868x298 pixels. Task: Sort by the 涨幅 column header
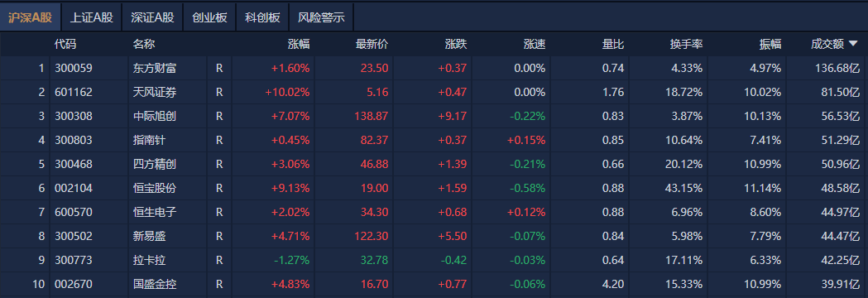tap(299, 45)
